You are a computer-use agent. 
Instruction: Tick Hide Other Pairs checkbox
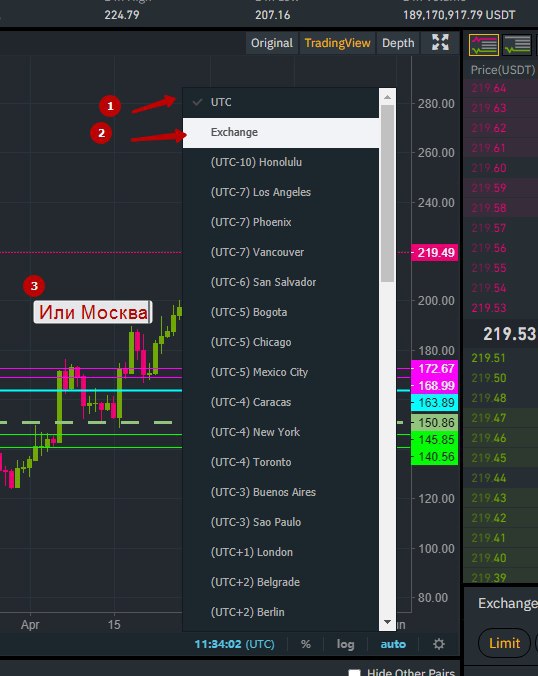tap(354, 673)
